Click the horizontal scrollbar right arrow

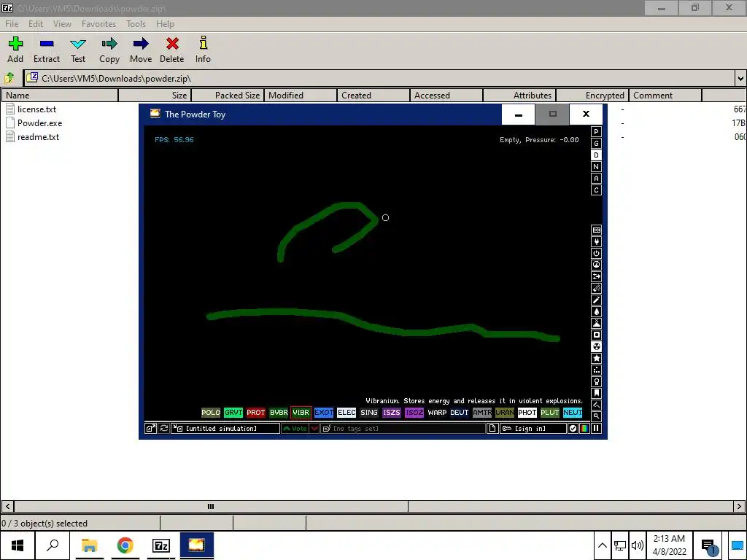(x=740, y=506)
